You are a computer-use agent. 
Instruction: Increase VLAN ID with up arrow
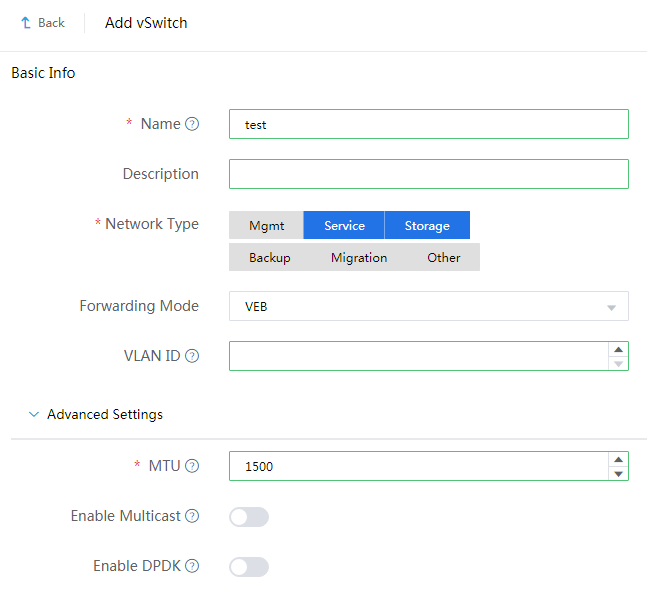pyautogui.click(x=619, y=350)
